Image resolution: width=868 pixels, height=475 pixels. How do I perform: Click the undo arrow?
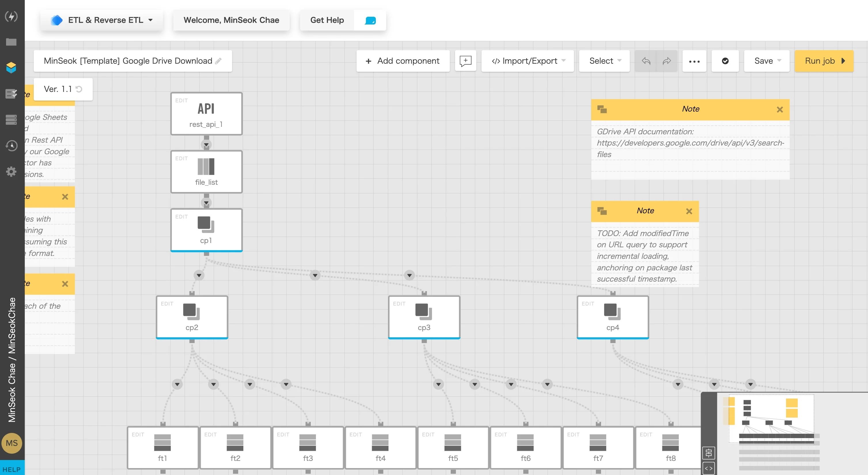coord(646,61)
